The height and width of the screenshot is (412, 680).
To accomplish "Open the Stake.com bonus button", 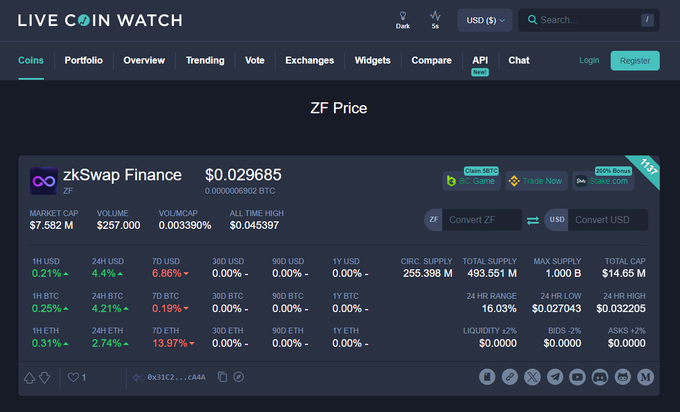I will coord(603,181).
